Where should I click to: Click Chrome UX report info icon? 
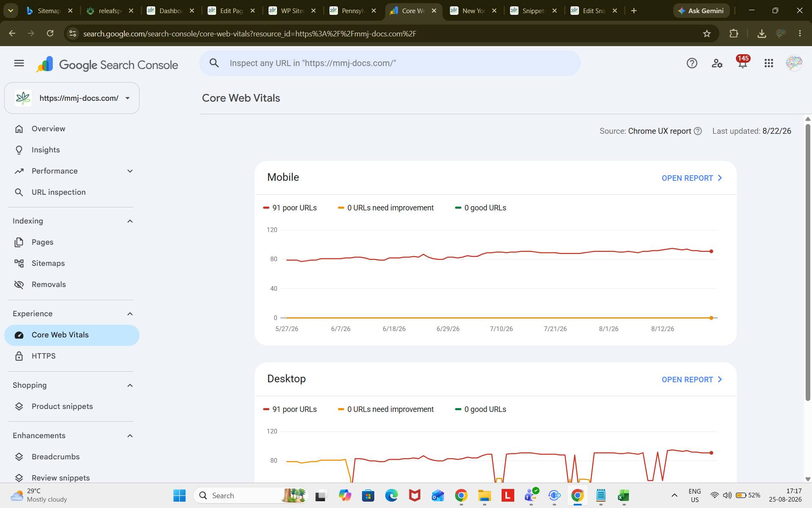pyautogui.click(x=698, y=131)
